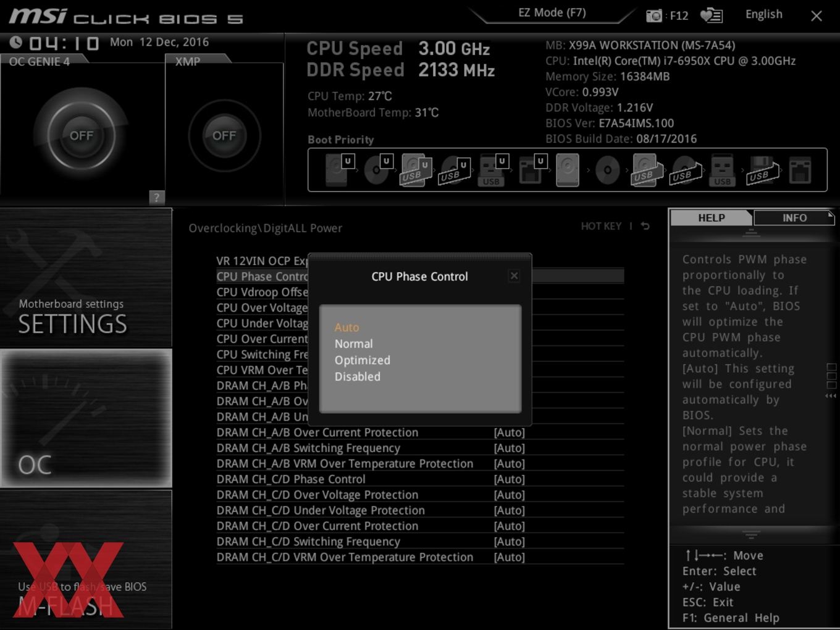Open the M-FLASH section
The width and height of the screenshot is (840, 630).
(x=86, y=559)
